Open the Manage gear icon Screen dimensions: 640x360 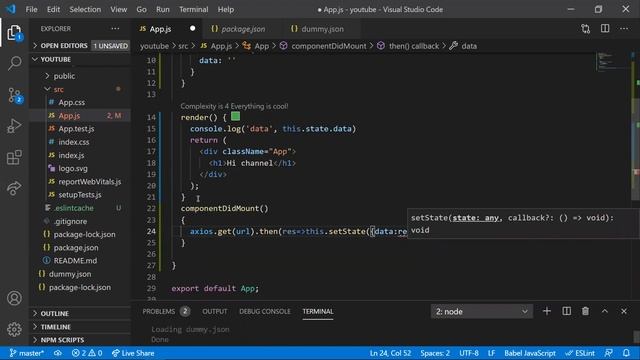coord(14,329)
